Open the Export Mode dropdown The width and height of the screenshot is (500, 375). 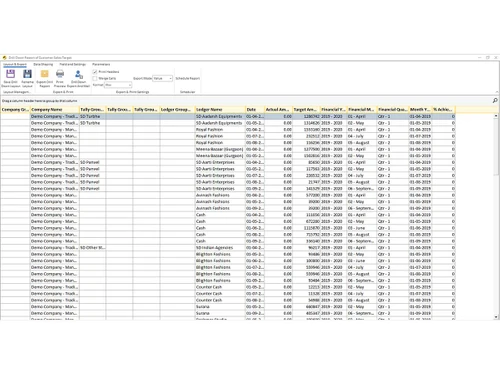click(x=162, y=78)
